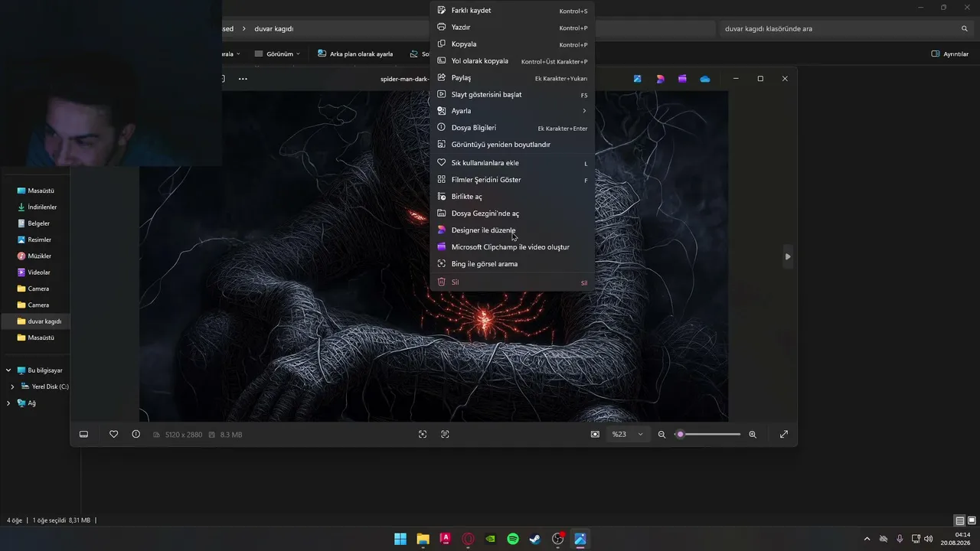
Task: Click the zoom in magnifier icon
Action: (753, 435)
